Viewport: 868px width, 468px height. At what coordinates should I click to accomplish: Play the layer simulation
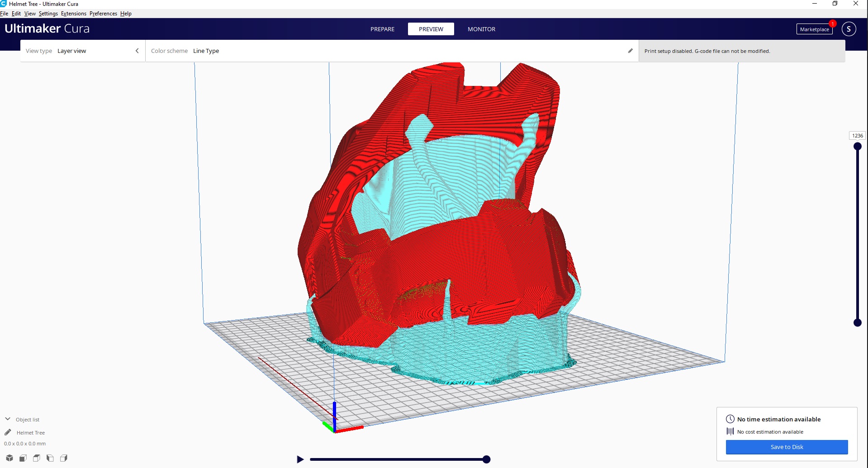point(300,459)
